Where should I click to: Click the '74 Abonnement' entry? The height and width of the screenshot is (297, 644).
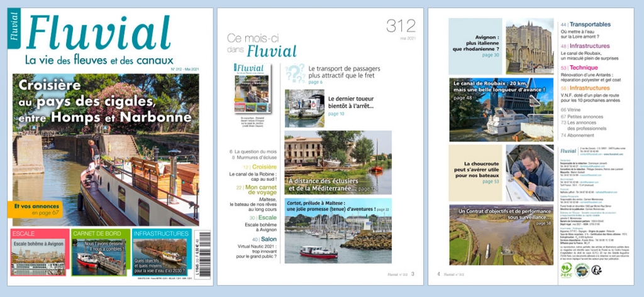579,134
